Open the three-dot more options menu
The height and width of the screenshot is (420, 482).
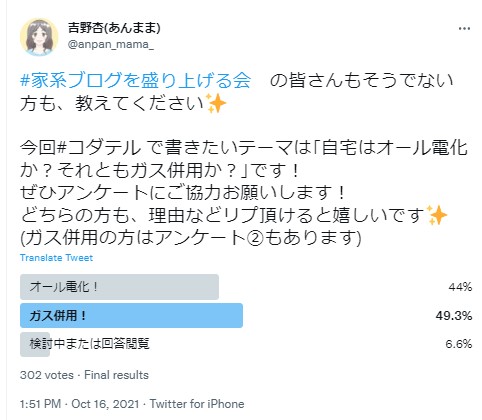click(464, 29)
